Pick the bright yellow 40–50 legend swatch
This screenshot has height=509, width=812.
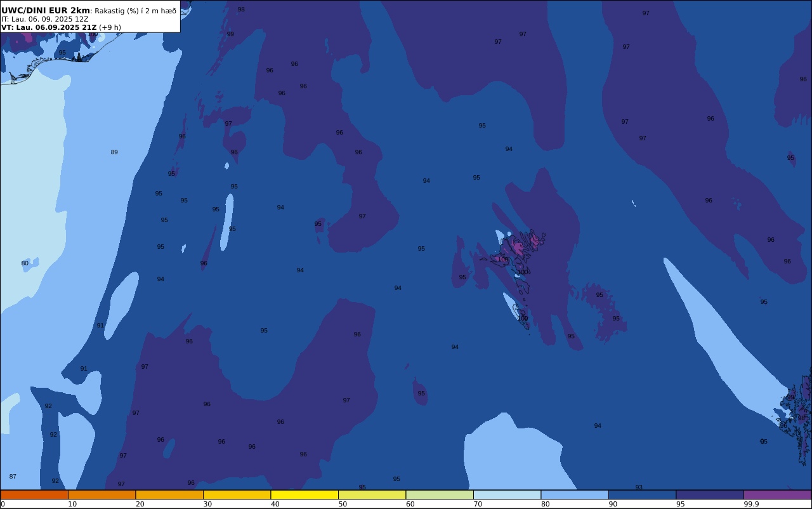(304, 494)
